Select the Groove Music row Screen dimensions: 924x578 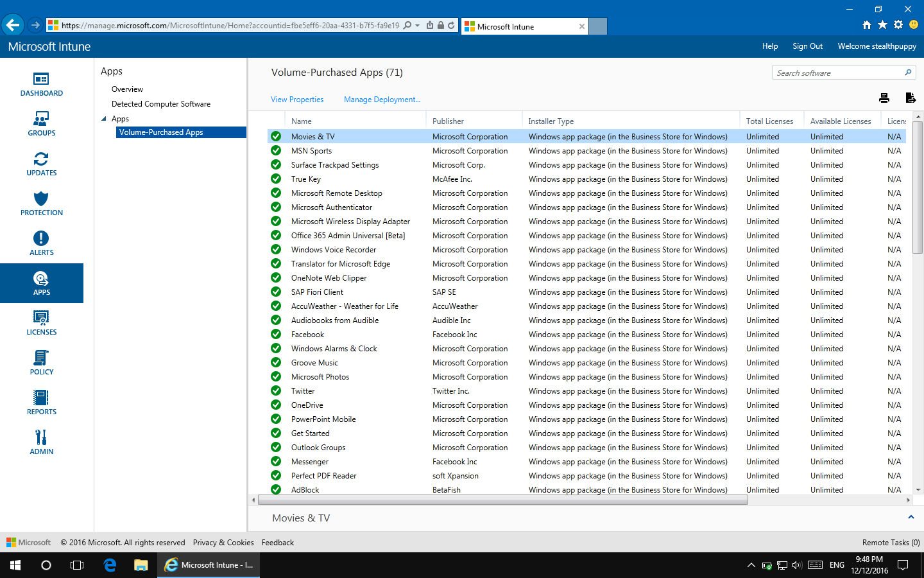coord(586,363)
